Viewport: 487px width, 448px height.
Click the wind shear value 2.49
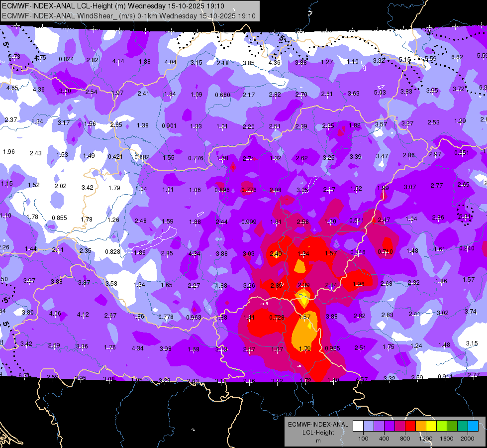pos(276,254)
